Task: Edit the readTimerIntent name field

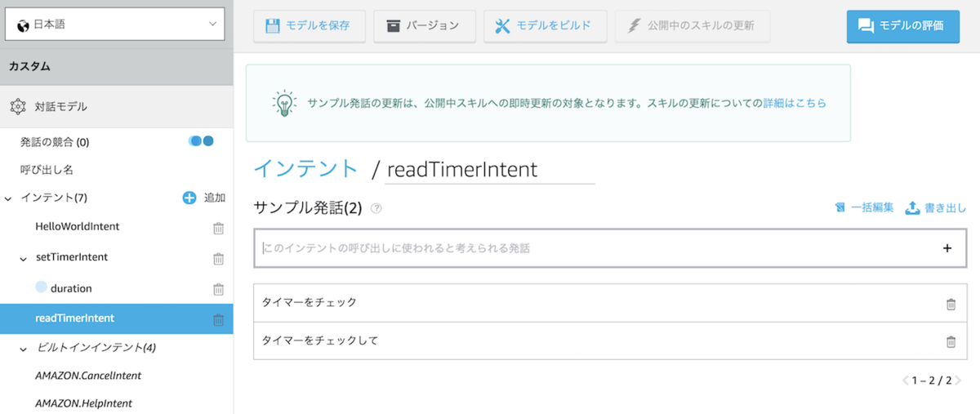Action: (x=489, y=169)
